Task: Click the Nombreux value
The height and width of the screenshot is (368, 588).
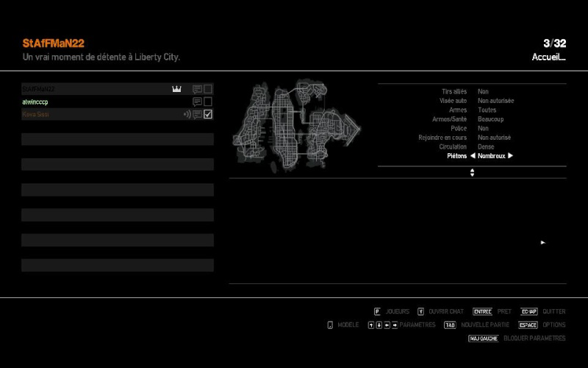Action: click(x=492, y=156)
